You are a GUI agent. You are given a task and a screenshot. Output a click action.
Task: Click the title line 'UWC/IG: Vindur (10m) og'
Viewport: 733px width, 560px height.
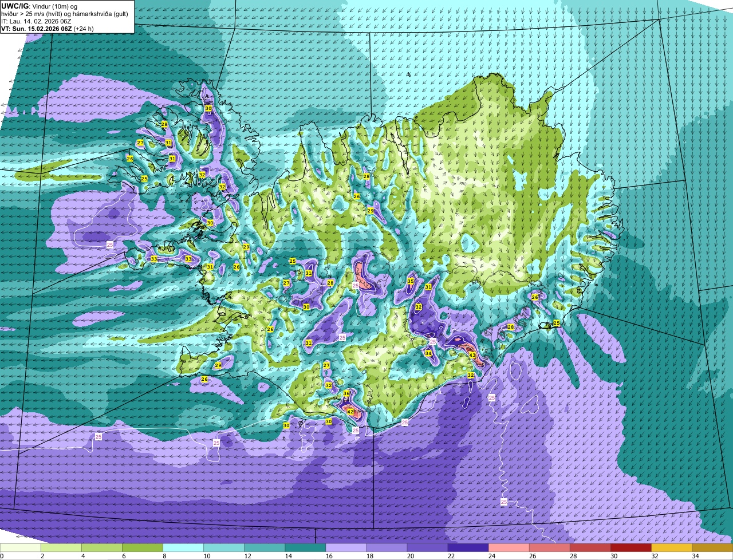(x=39, y=5)
